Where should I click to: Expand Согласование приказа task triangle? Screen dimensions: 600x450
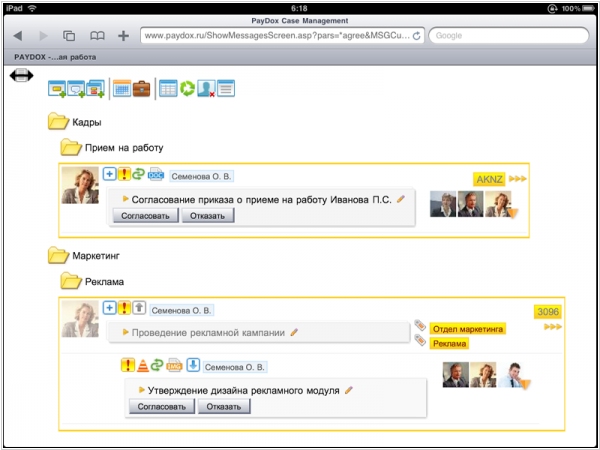(125, 199)
